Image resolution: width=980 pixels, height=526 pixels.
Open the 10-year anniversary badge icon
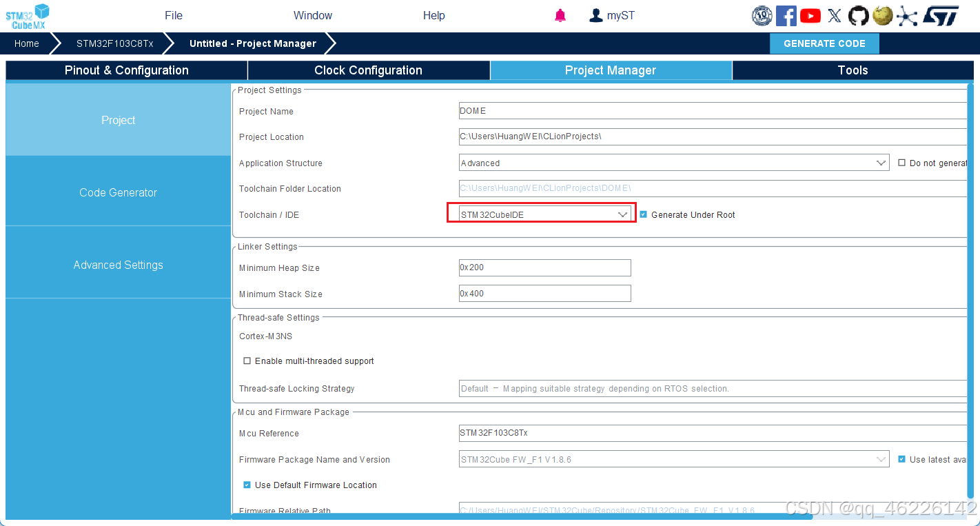[x=762, y=15]
